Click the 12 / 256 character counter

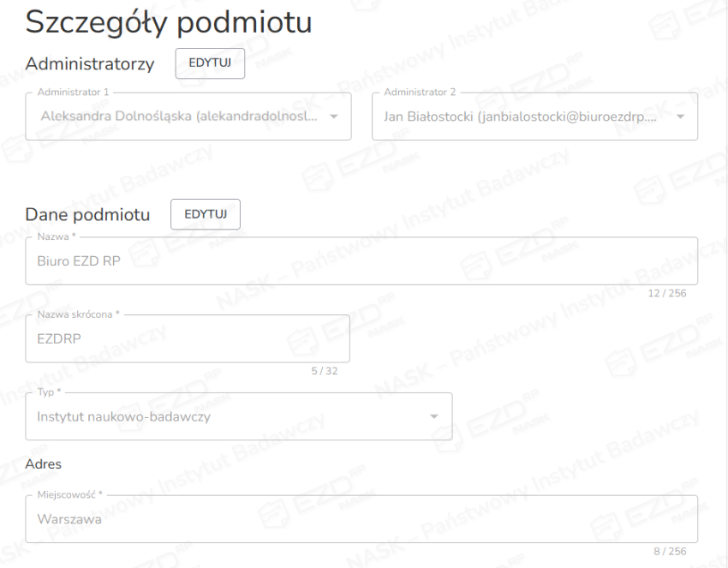668,293
